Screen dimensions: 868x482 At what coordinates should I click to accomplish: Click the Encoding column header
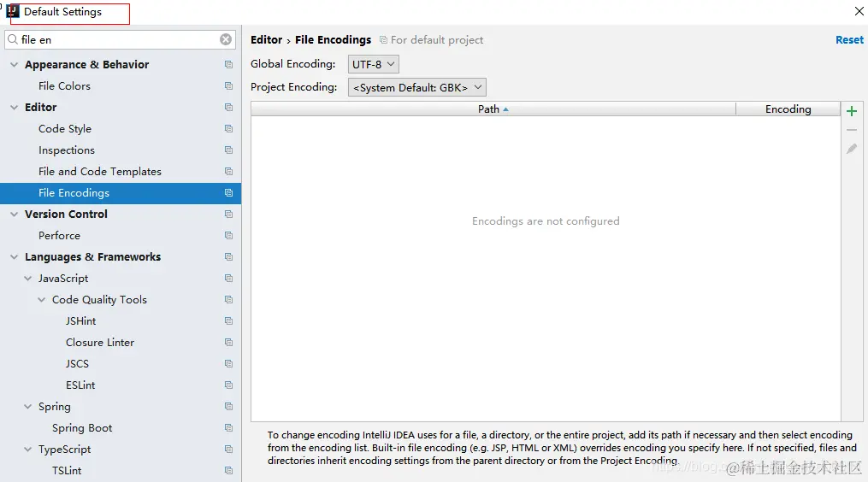[788, 109]
